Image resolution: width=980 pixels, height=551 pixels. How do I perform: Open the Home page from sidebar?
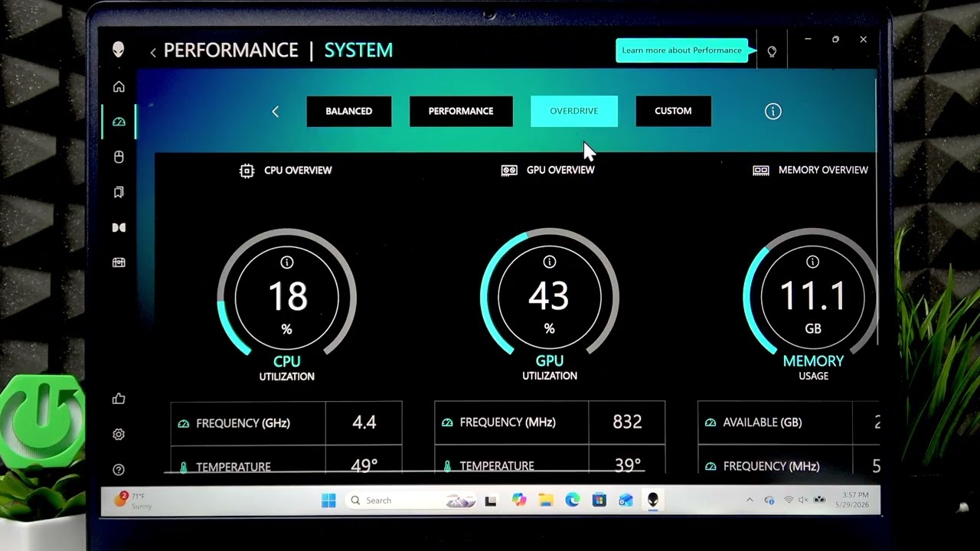pos(119,86)
